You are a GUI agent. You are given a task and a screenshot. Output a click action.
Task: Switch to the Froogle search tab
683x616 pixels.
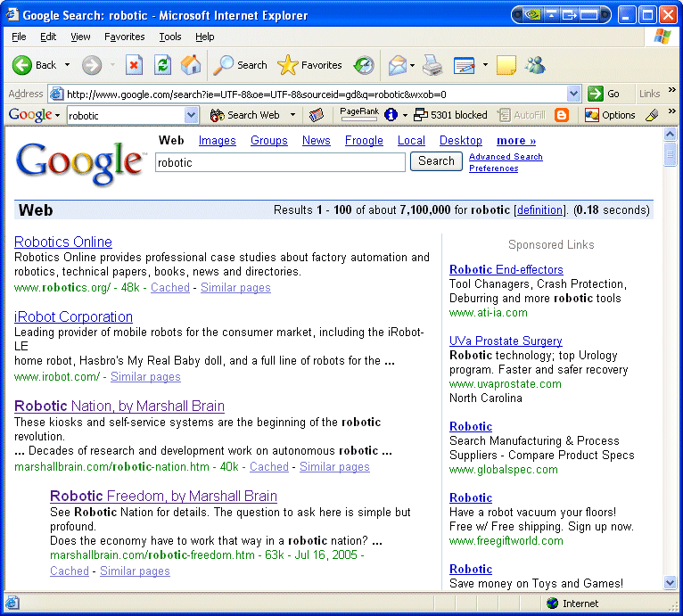pyautogui.click(x=364, y=141)
